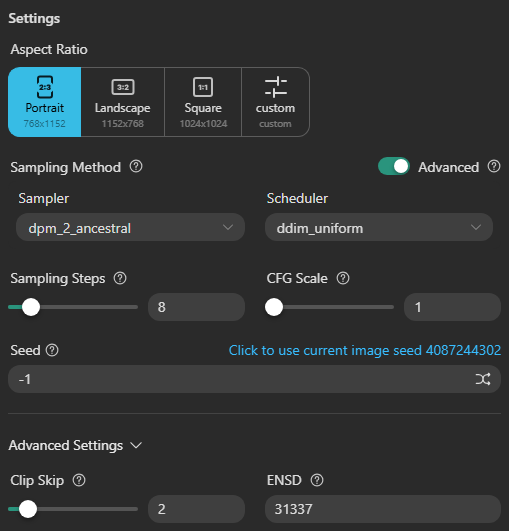Screen dimensions: 509x531
Task: Click the Sampling Method label
Action: click(x=66, y=167)
